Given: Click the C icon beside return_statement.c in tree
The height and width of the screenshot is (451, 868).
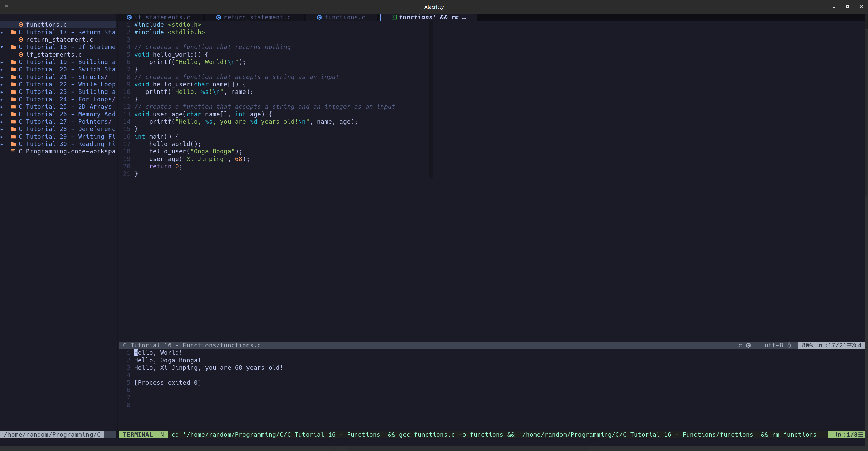Looking at the screenshot, I should click(21, 40).
